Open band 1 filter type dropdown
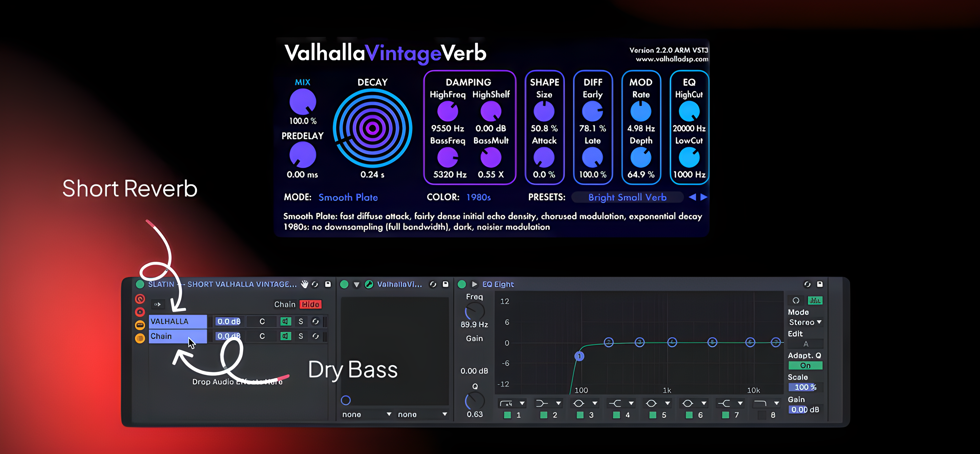 [512, 403]
